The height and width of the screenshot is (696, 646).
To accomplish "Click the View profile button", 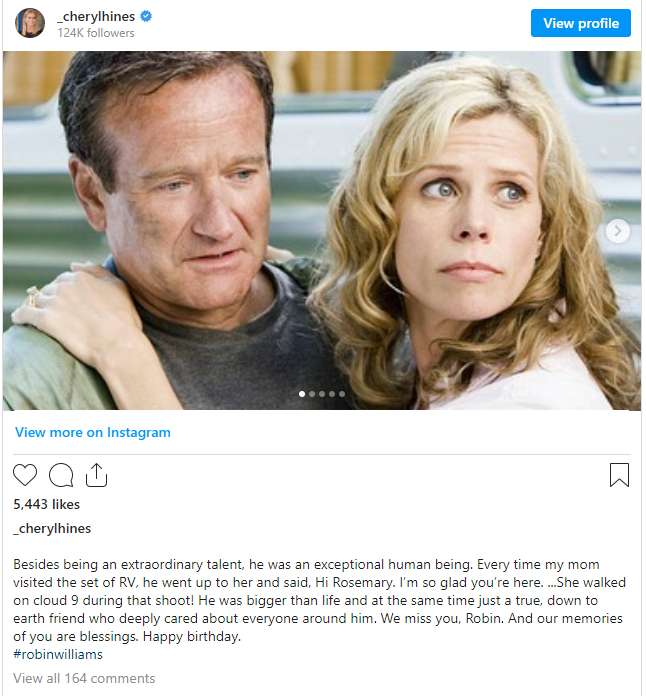I will point(581,23).
